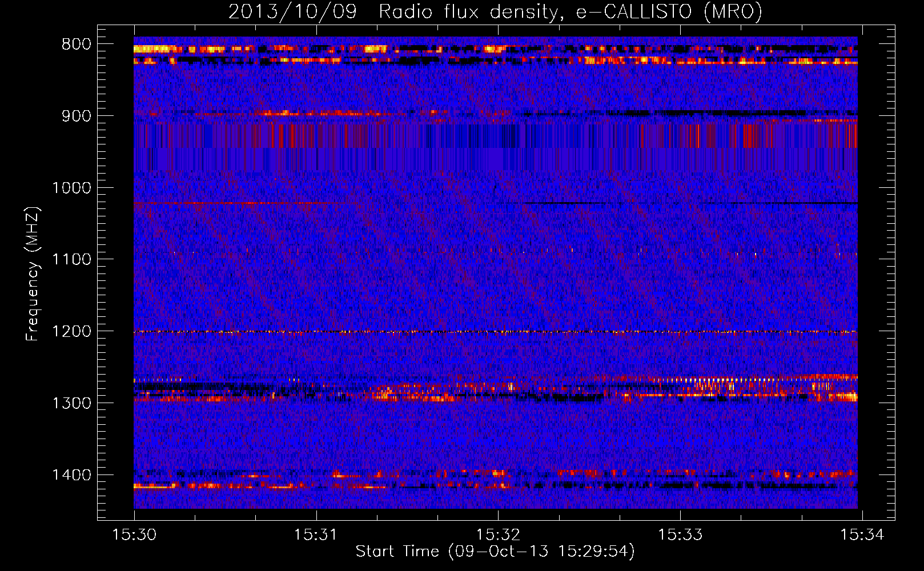
Task: Click the 15:33 time tick label
Action: click(x=680, y=534)
